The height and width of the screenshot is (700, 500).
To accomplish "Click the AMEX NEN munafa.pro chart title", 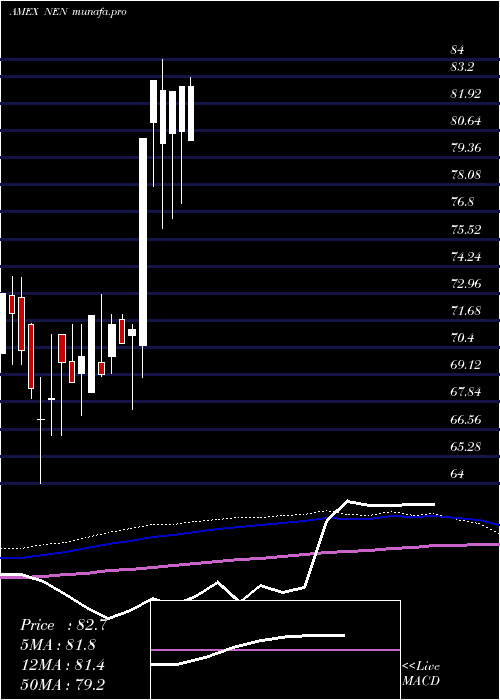I will click(x=68, y=12).
